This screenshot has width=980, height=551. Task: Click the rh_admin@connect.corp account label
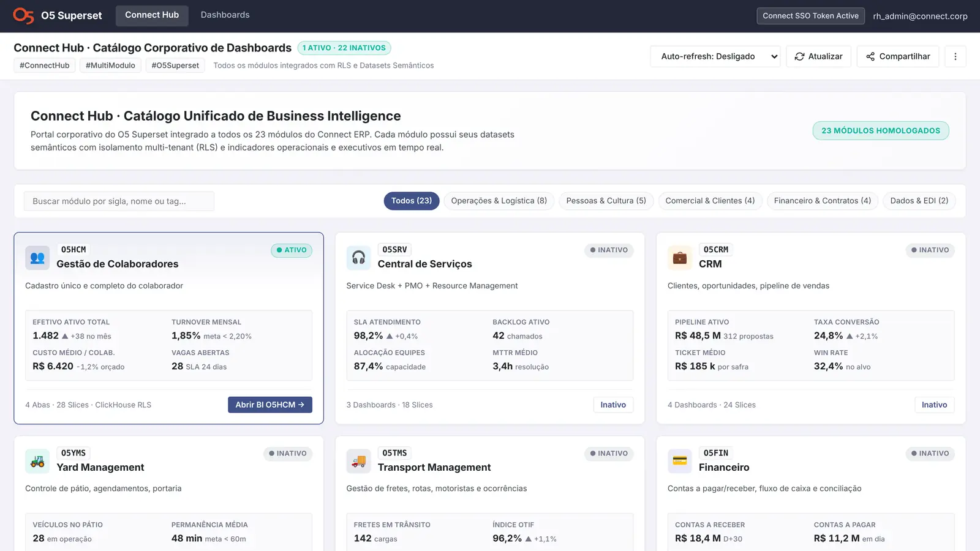click(x=920, y=17)
